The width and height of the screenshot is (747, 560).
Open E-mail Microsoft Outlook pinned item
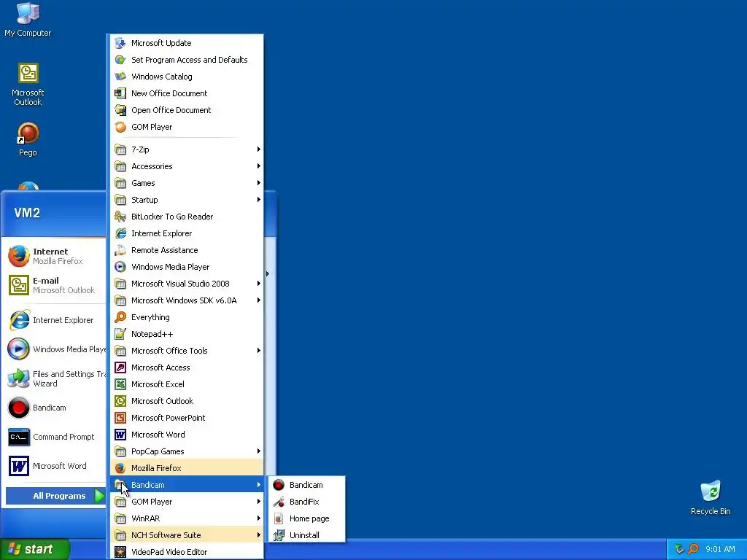click(x=54, y=285)
